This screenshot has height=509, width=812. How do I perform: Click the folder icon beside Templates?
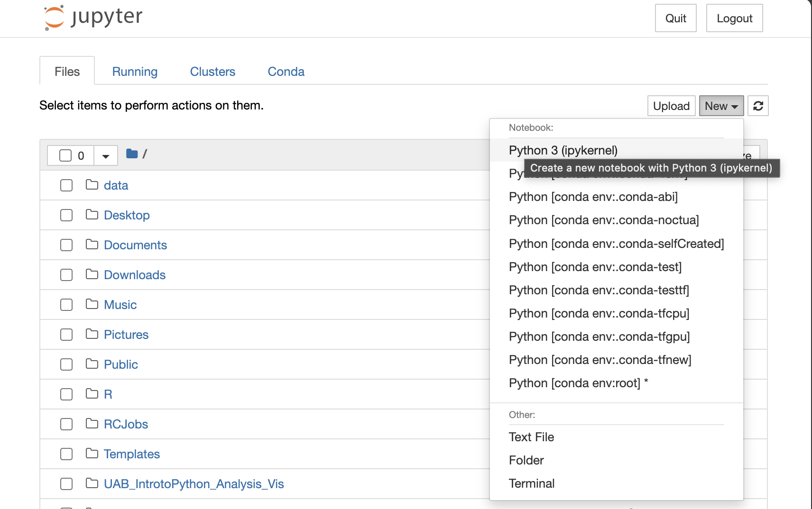coord(92,454)
